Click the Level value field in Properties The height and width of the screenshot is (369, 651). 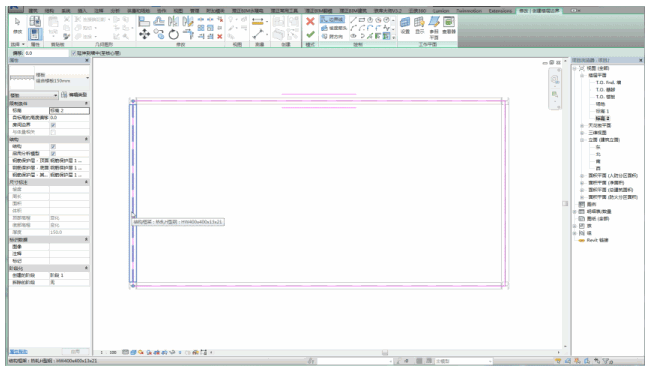click(x=69, y=110)
